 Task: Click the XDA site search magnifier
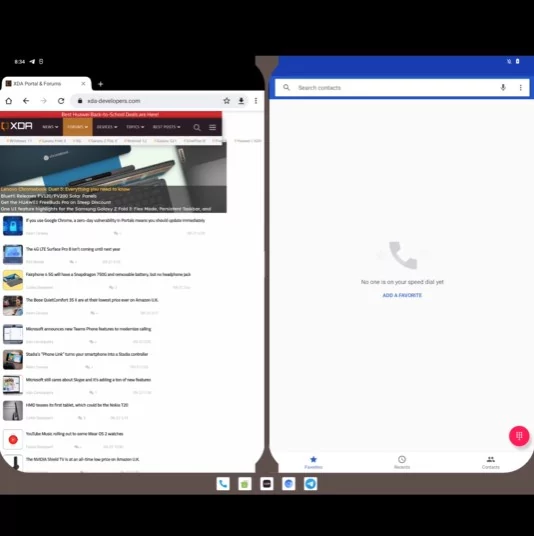click(x=197, y=128)
